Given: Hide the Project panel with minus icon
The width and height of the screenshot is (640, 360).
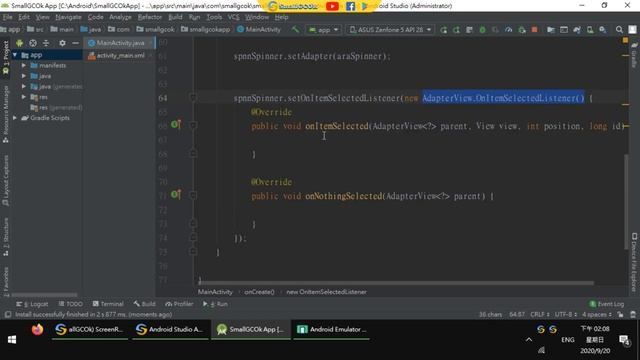Looking at the screenshot, I should 75,43.
